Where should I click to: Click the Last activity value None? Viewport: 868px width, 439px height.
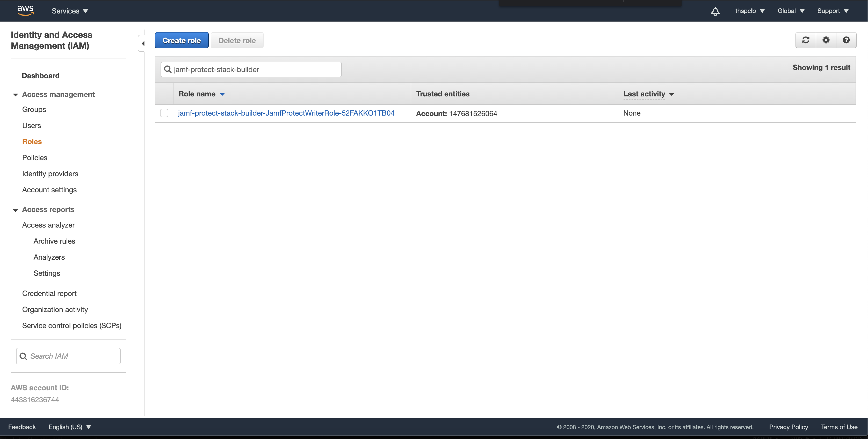[x=632, y=113]
